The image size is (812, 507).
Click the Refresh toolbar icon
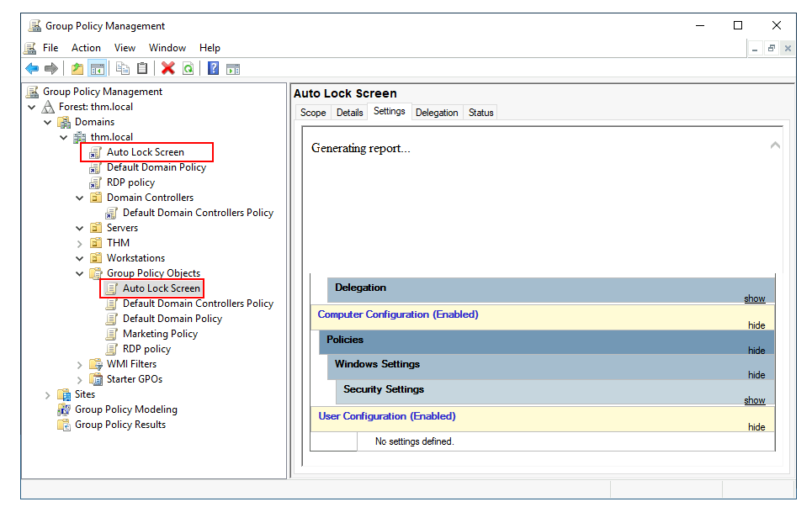[188, 69]
